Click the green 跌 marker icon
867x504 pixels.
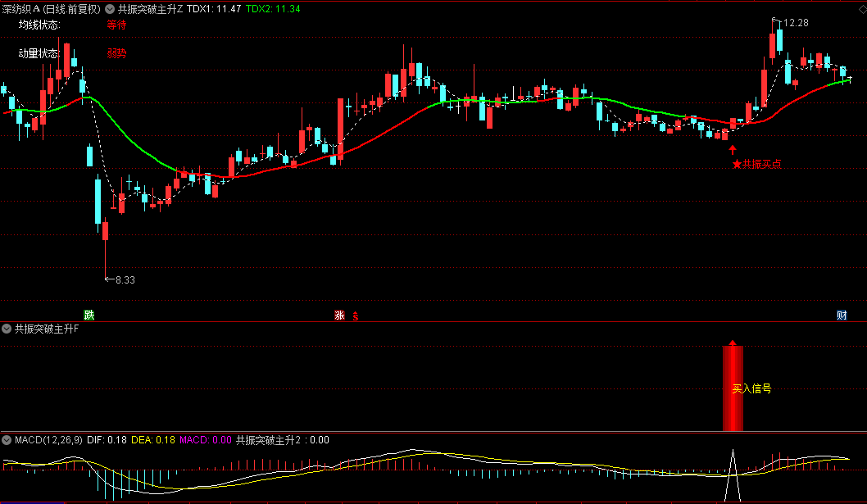tap(89, 315)
